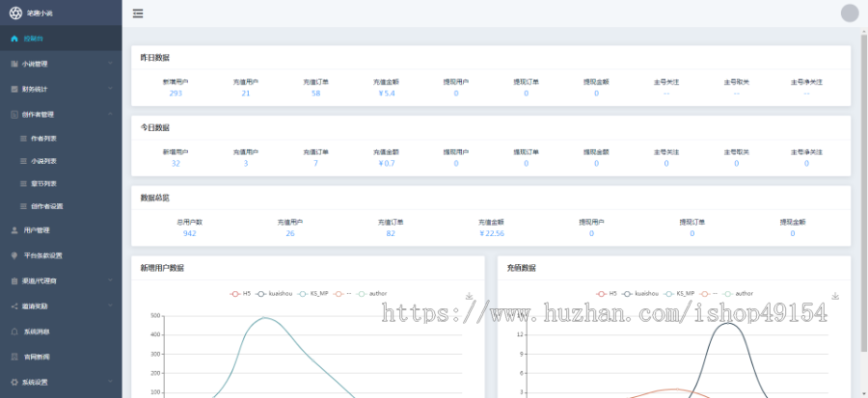Click the kuaishou line peak in 充值数据 chart
868x398 pixels.
pos(727,323)
